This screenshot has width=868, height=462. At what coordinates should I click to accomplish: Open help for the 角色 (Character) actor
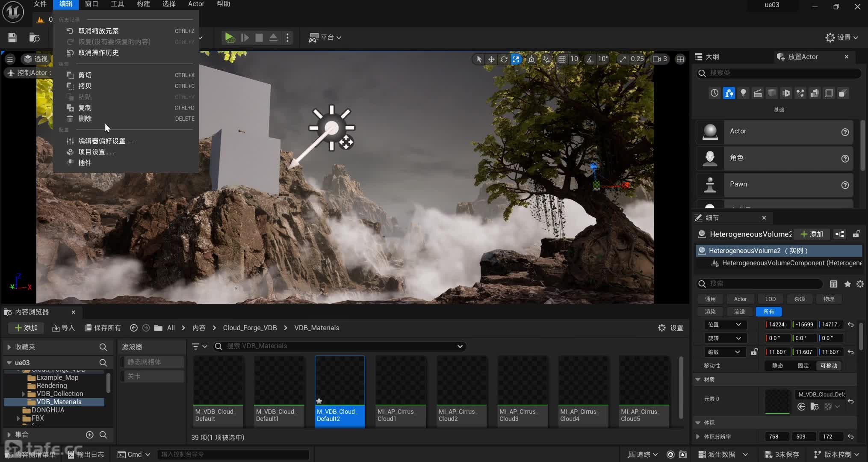tap(845, 158)
